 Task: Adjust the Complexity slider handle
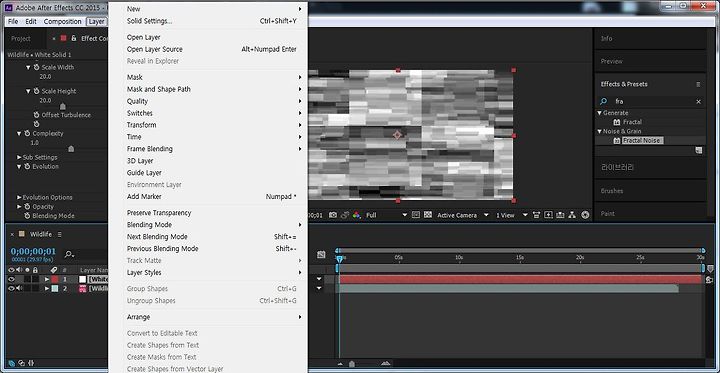[x=71, y=149]
